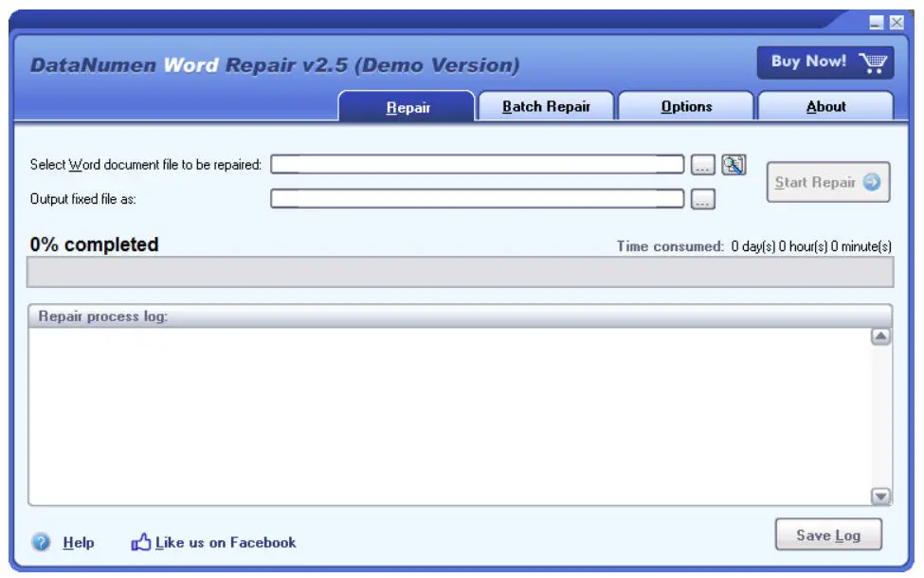This screenshot has height=578, width=924.
Task: Click inside the repair process log area
Action: (449, 416)
